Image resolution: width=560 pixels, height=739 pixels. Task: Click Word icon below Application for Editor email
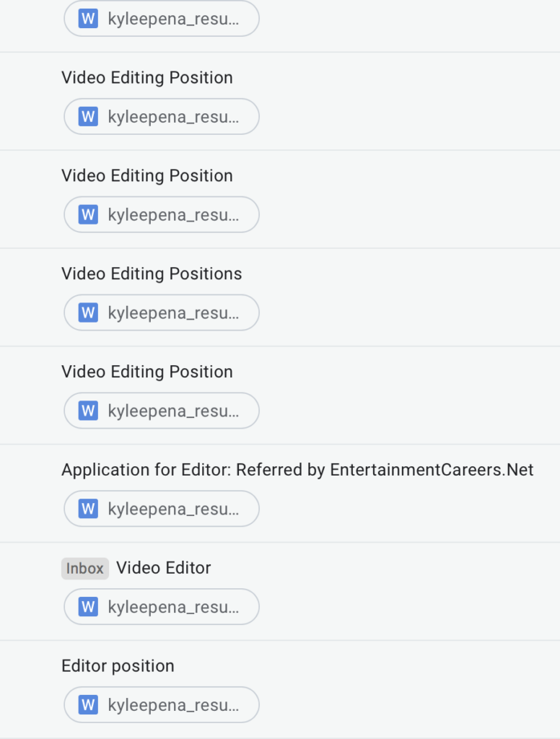tap(88, 509)
